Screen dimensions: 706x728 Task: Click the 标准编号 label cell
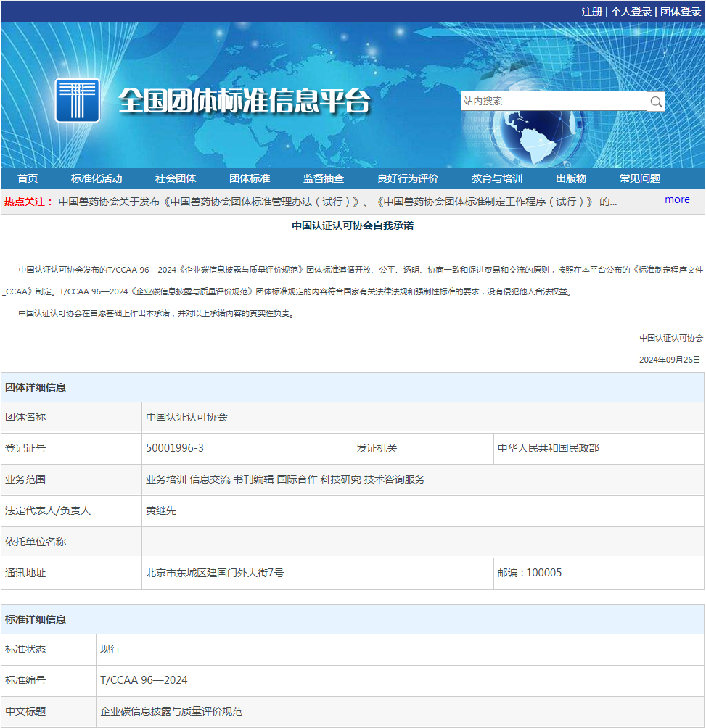pos(49,681)
